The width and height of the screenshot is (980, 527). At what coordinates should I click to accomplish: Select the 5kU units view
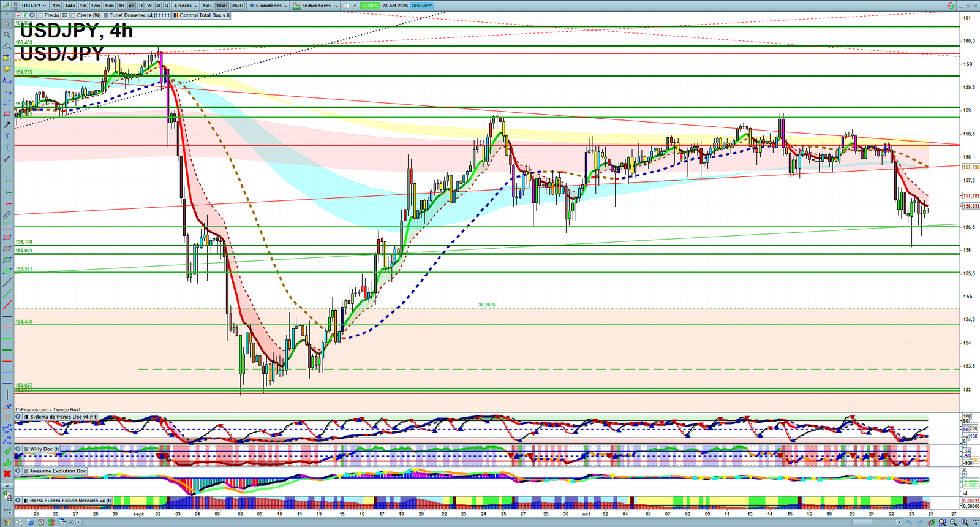click(x=207, y=6)
